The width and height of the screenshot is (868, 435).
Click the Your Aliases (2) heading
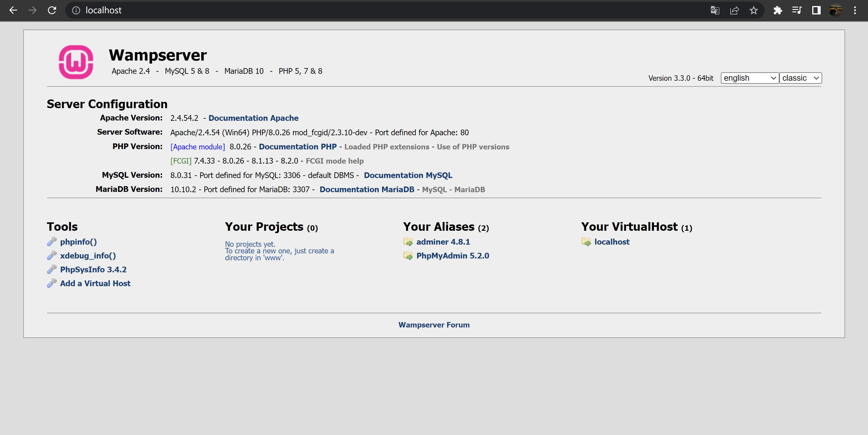pos(446,227)
